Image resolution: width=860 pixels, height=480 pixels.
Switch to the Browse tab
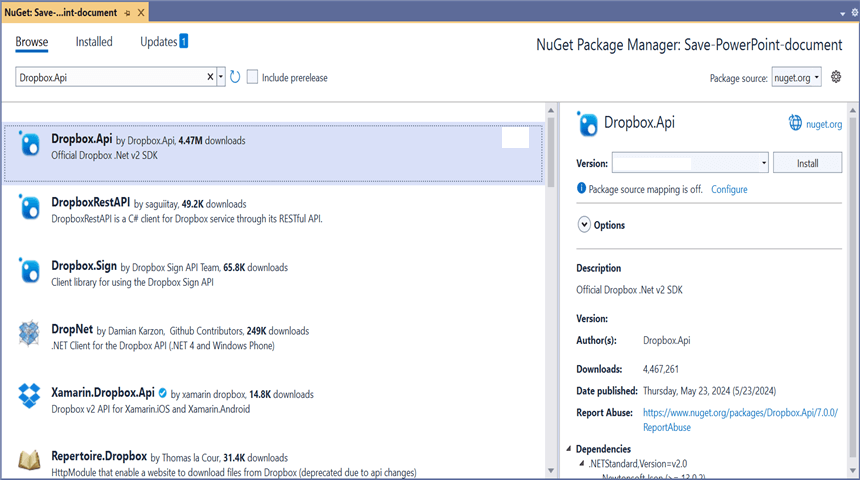click(x=32, y=42)
